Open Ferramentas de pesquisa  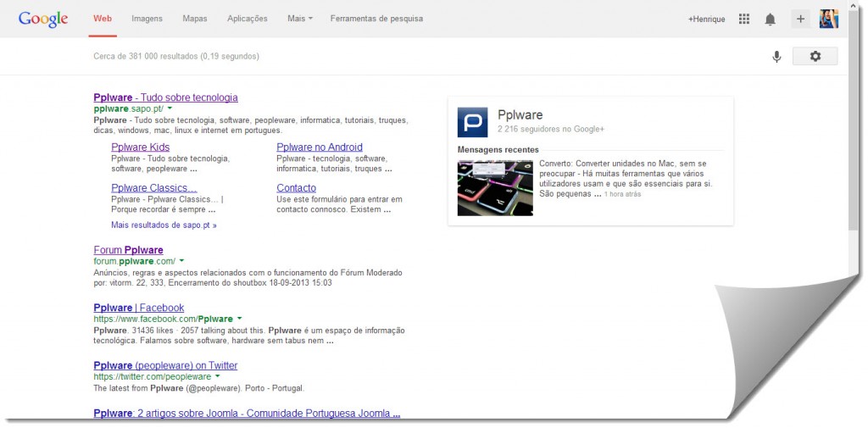click(376, 19)
